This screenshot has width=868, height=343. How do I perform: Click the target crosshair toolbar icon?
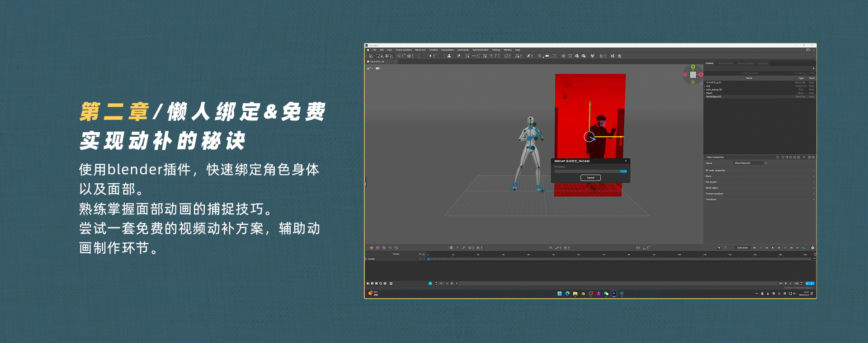[x=539, y=56]
